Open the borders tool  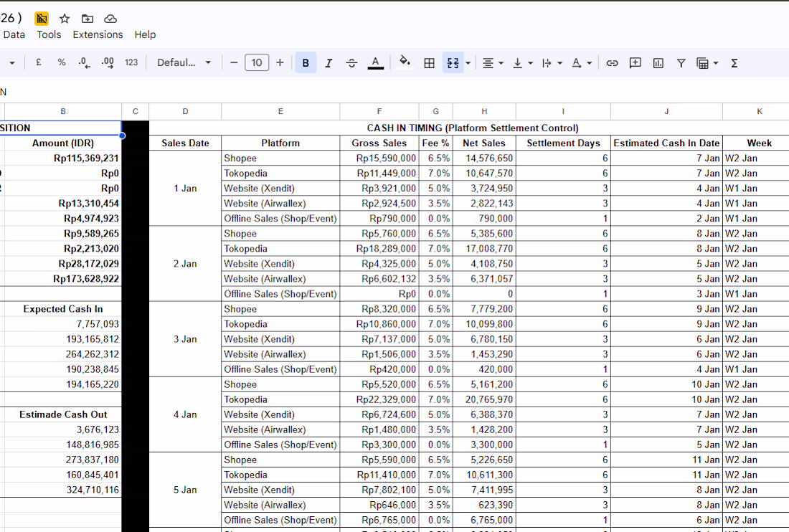pos(429,63)
